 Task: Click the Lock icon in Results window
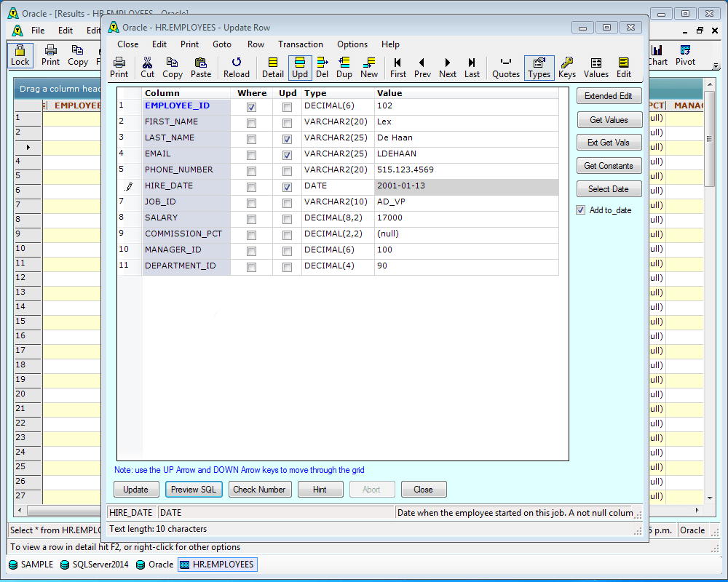pyautogui.click(x=20, y=55)
